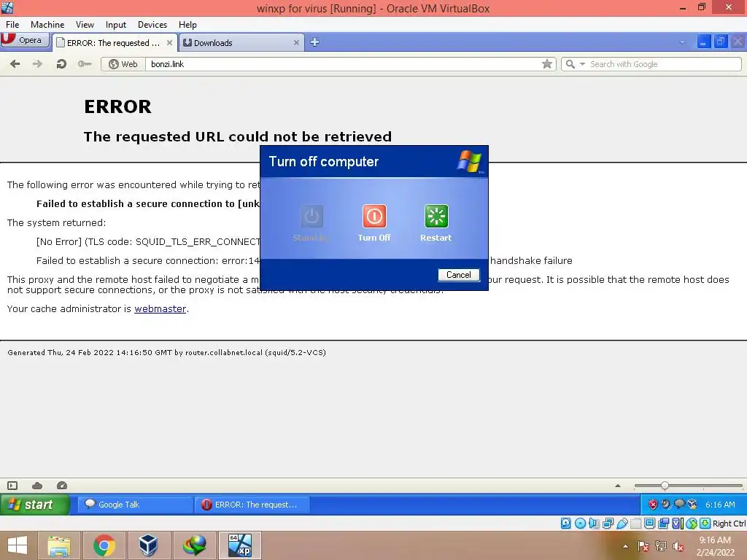Click the Opera password wand key icon

(x=85, y=64)
